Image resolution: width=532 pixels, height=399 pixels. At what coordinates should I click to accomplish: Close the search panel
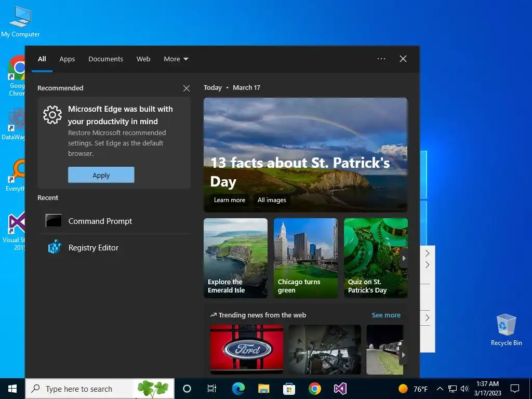coord(403,59)
